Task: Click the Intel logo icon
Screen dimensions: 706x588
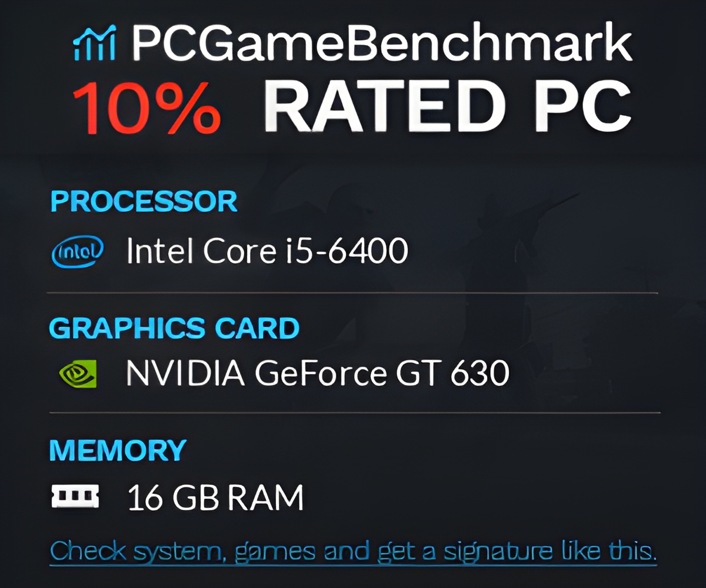Action: pyautogui.click(x=78, y=252)
